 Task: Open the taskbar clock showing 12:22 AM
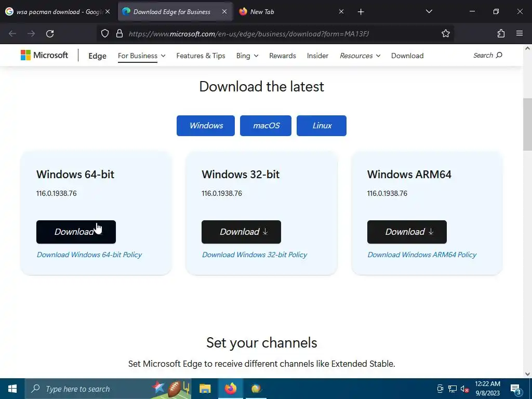tap(487, 389)
